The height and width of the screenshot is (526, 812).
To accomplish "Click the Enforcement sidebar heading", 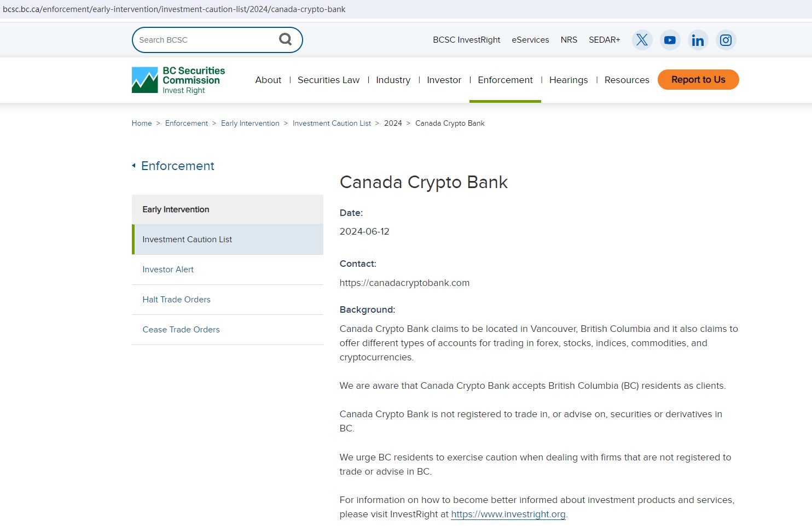I will (x=178, y=166).
